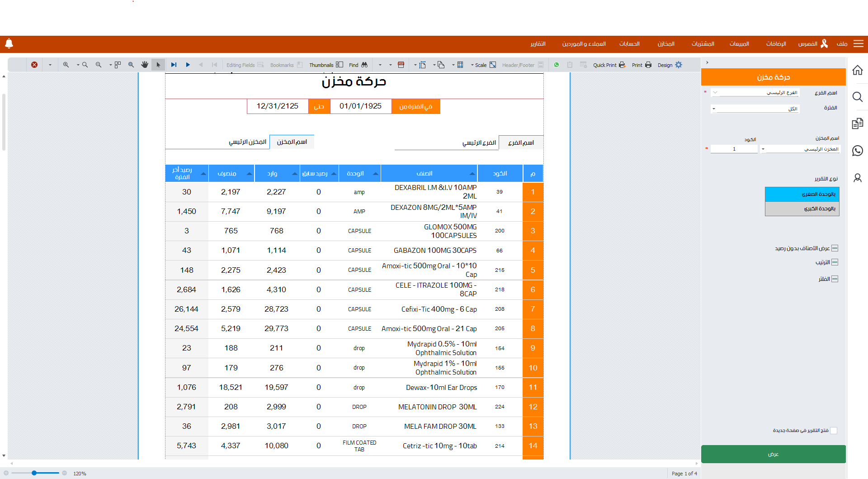Click the notification bell icon
Image resolution: width=868 pixels, height=479 pixels.
pos(9,43)
